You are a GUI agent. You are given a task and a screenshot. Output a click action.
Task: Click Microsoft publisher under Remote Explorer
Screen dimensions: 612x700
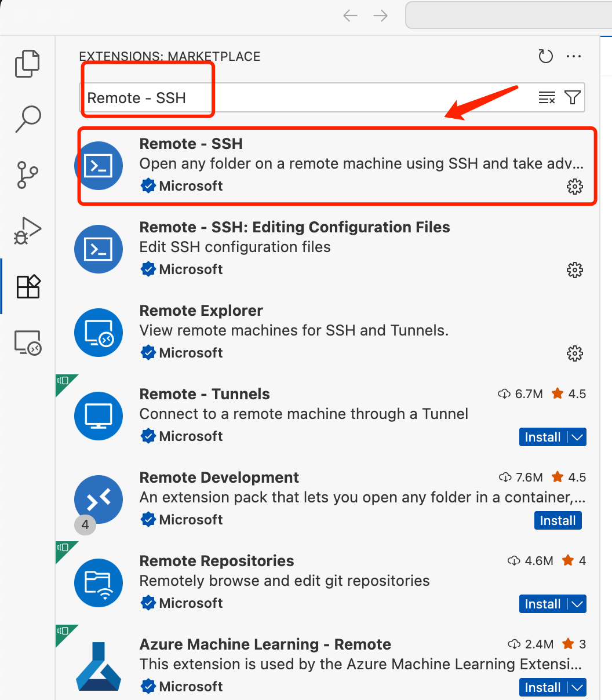coord(191,353)
